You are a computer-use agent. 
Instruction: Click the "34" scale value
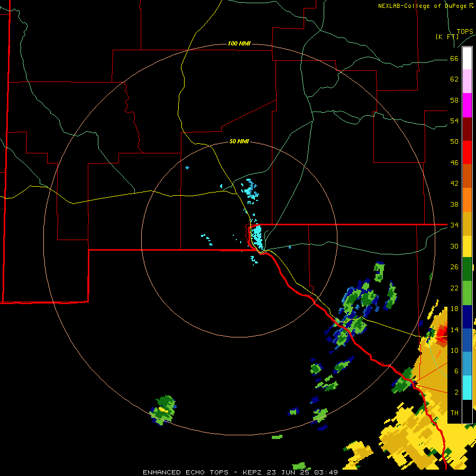point(454,225)
